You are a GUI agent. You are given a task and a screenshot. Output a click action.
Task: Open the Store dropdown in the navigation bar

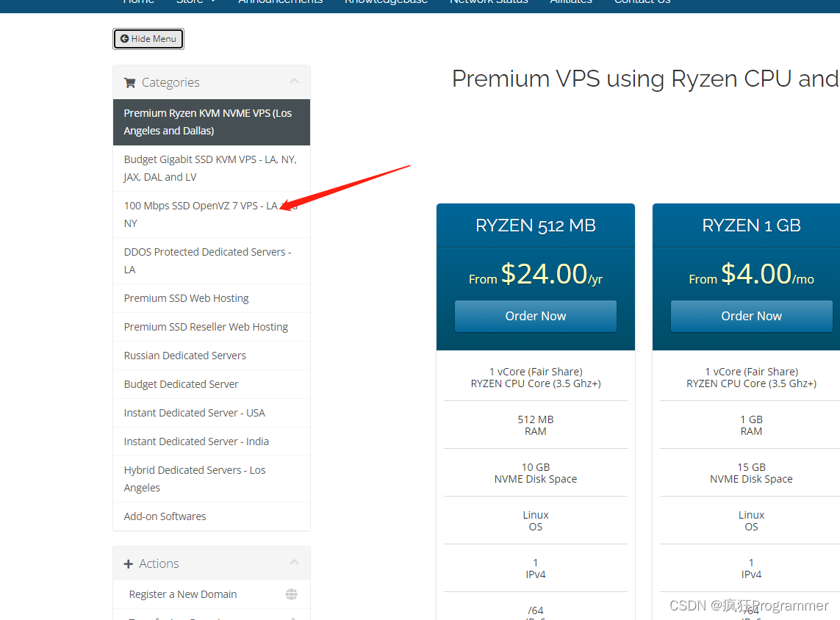click(195, 3)
